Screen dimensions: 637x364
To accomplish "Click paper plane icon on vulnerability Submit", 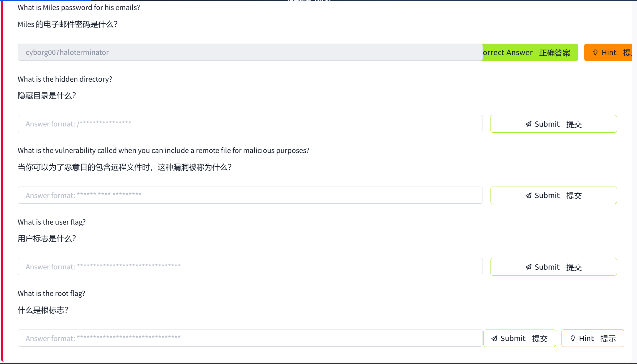I will (528, 195).
